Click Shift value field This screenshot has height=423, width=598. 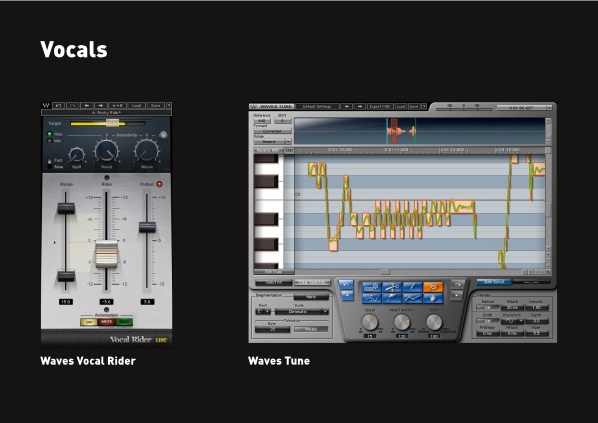pyautogui.click(x=283, y=121)
